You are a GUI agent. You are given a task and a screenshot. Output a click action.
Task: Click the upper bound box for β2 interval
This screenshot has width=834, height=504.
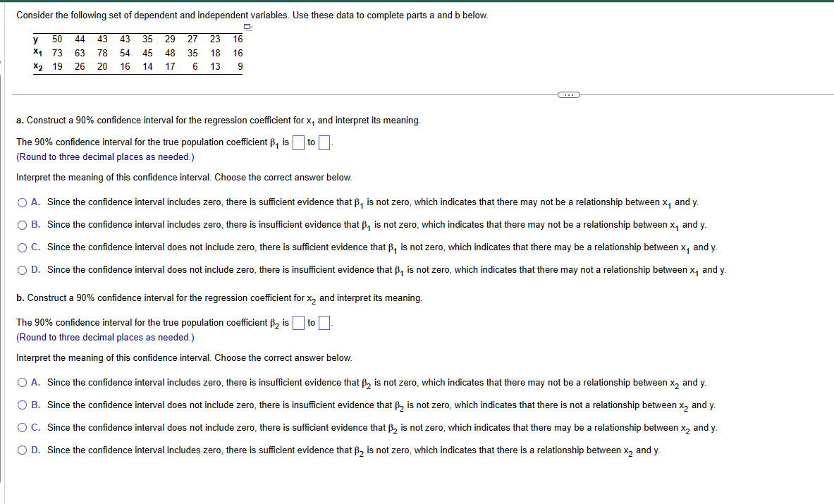324,323
